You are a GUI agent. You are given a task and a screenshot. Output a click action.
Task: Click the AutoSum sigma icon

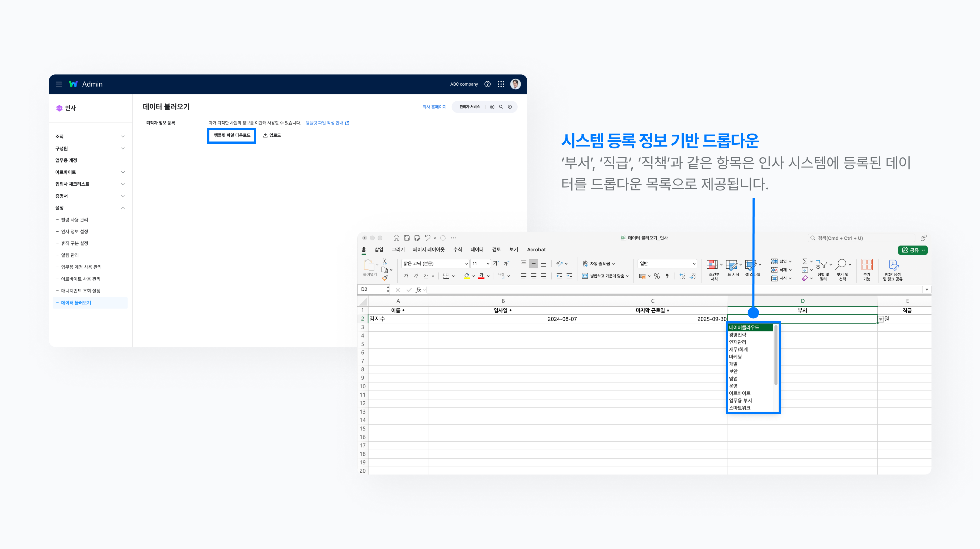click(805, 261)
